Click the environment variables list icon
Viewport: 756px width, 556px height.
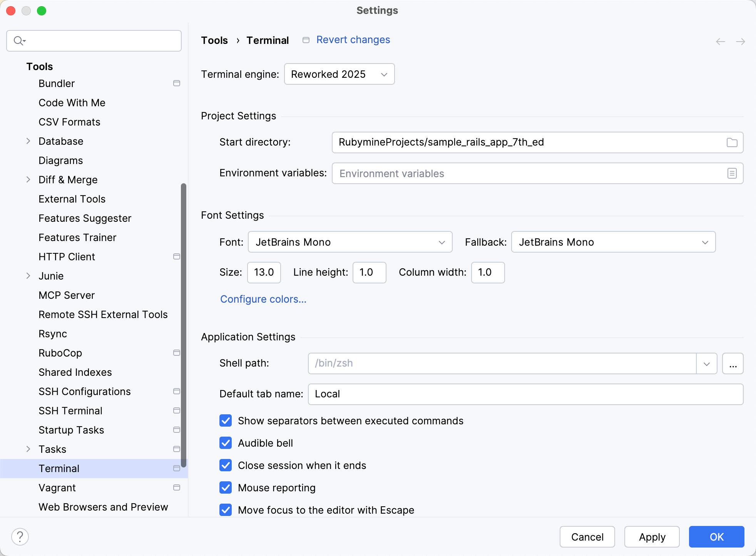pos(733,173)
